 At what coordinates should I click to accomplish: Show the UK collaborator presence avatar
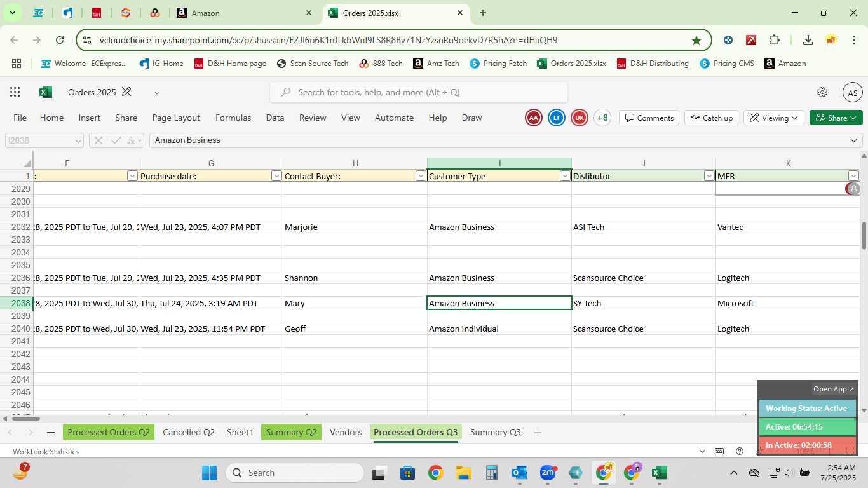(x=580, y=118)
